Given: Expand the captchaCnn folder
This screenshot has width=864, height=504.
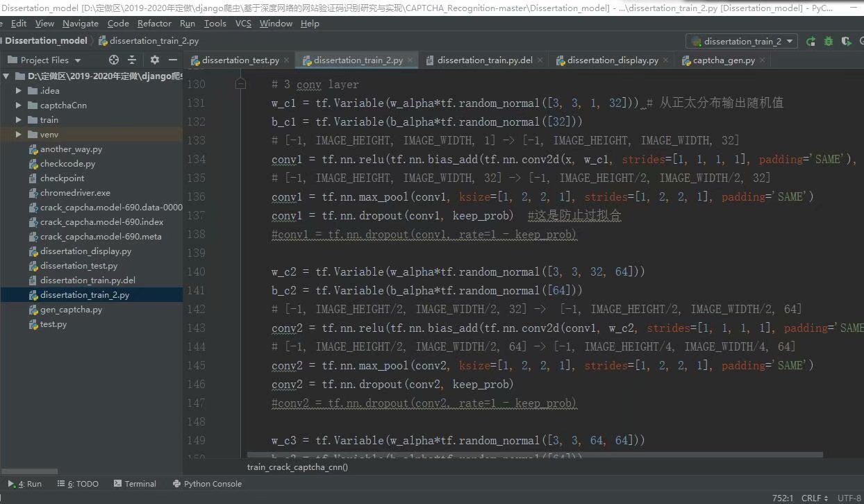Looking at the screenshot, I should pos(19,106).
